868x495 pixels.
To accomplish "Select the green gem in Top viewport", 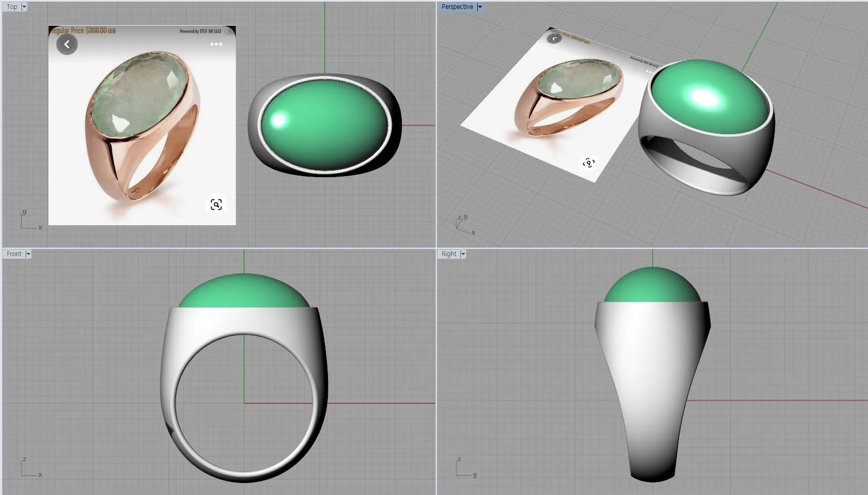I will [x=325, y=125].
